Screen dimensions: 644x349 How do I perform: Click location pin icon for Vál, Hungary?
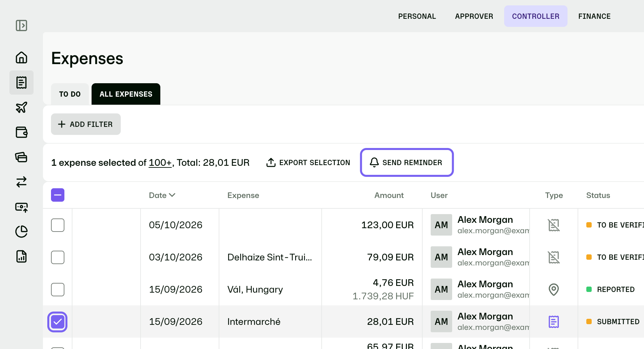[554, 289]
